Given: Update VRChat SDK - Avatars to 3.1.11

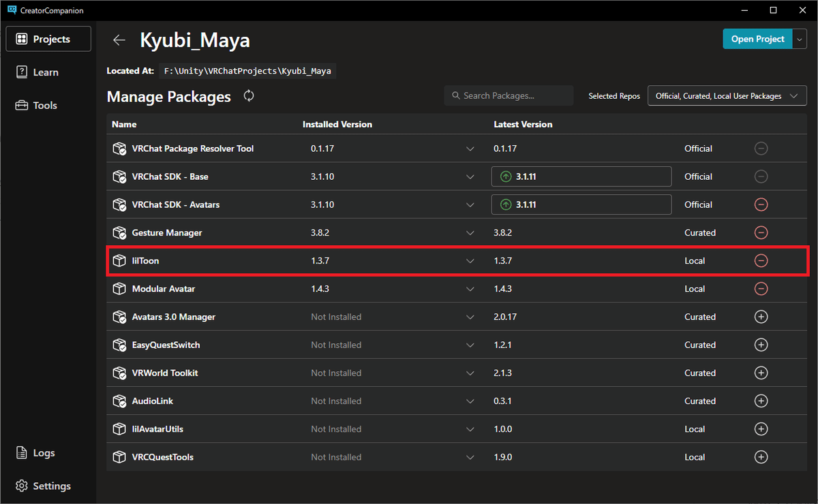Looking at the screenshot, I should coord(581,204).
